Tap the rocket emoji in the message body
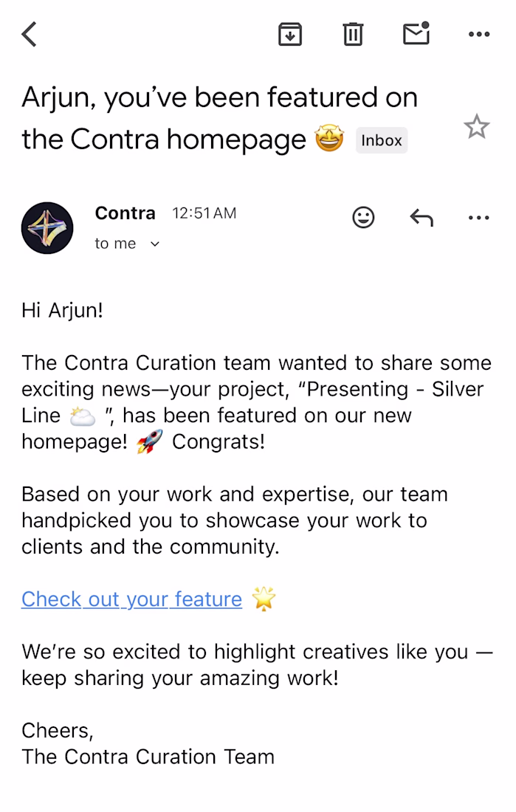 [149, 441]
